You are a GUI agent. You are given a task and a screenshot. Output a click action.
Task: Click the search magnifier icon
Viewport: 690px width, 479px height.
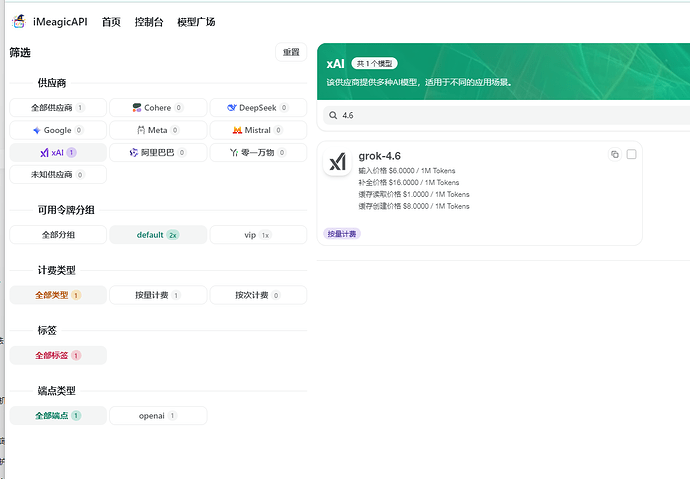coord(333,115)
